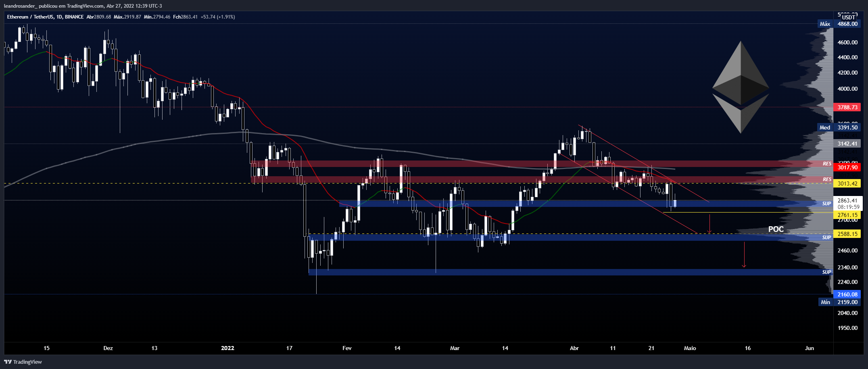Click the Mar date label on time axis
This screenshot has width=868, height=369.
point(455,348)
